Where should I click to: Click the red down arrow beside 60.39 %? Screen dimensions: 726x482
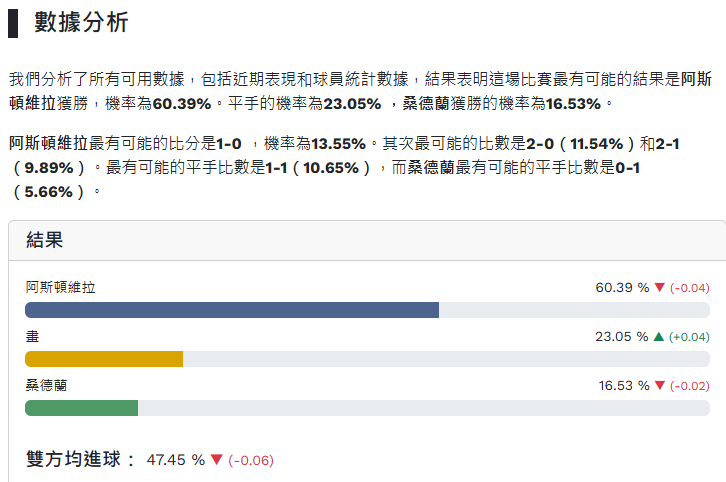[x=660, y=288]
